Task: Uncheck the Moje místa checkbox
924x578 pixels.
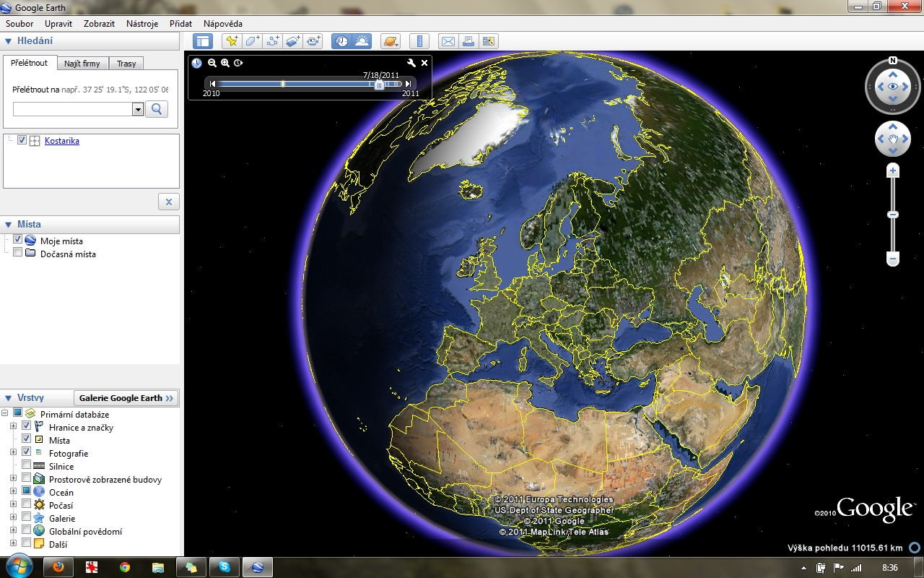Action: point(18,240)
